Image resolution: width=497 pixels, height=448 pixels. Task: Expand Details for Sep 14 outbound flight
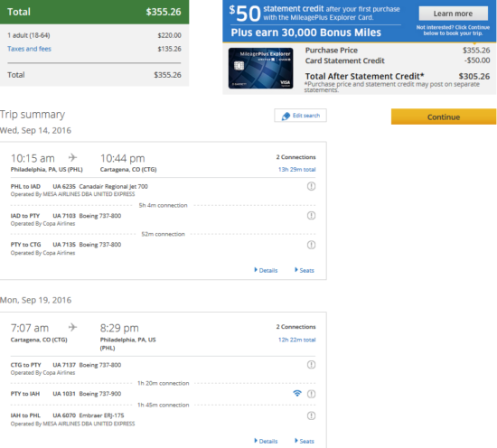(x=266, y=270)
